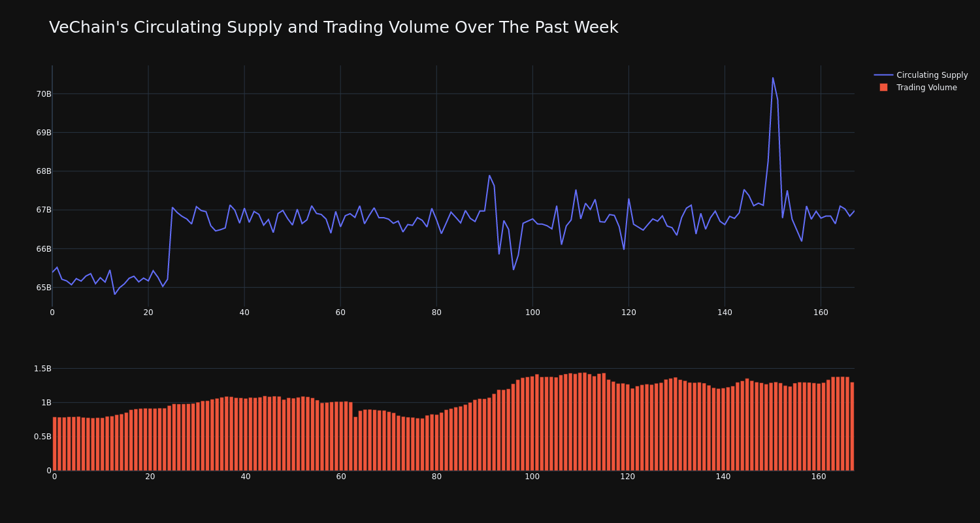The height and width of the screenshot is (523, 980).
Task: Click the 66B label on supply axis
Action: point(43,249)
